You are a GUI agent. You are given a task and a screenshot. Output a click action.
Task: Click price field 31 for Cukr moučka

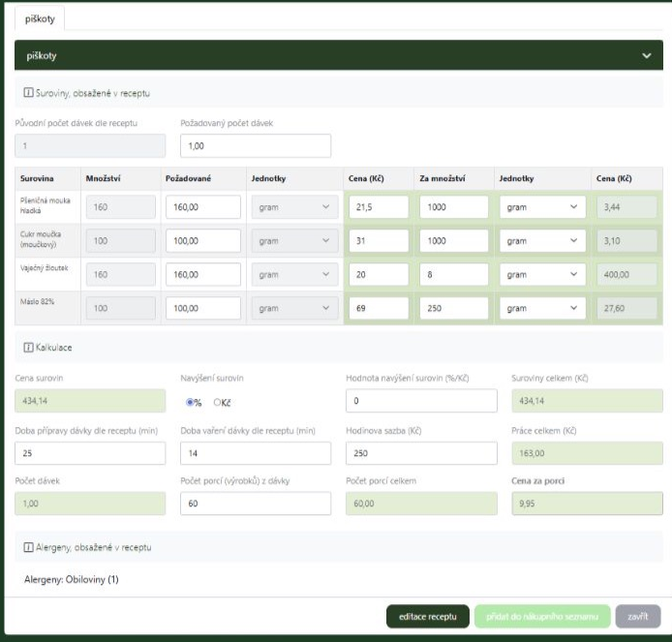(x=379, y=241)
